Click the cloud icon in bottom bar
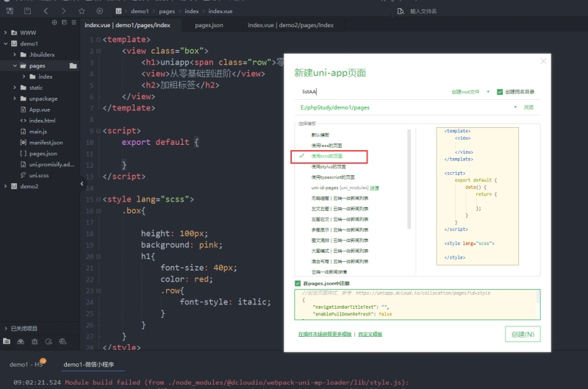 (62, 341)
